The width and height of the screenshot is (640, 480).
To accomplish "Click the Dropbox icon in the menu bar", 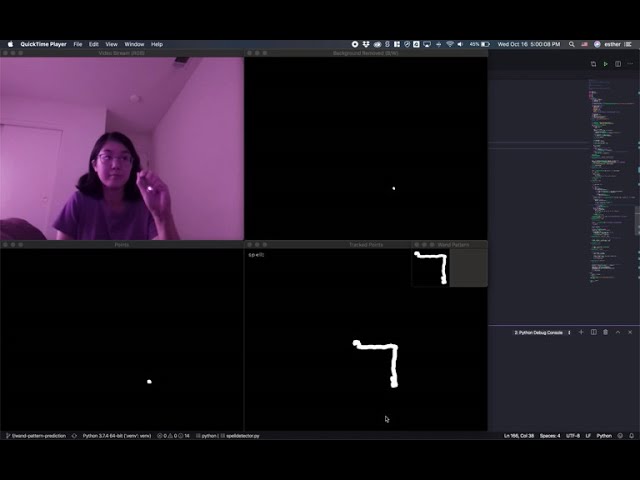I will 366,44.
